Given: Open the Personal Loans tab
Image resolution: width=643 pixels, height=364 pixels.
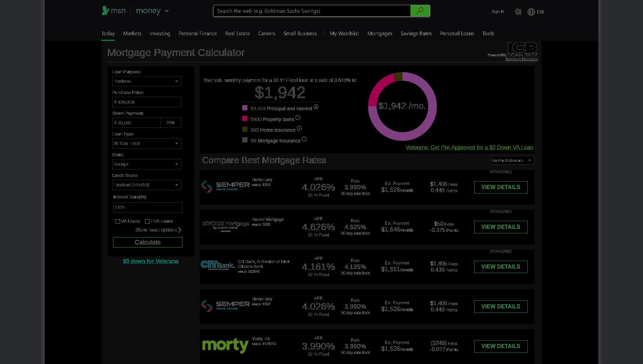Looking at the screenshot, I should coord(457,34).
